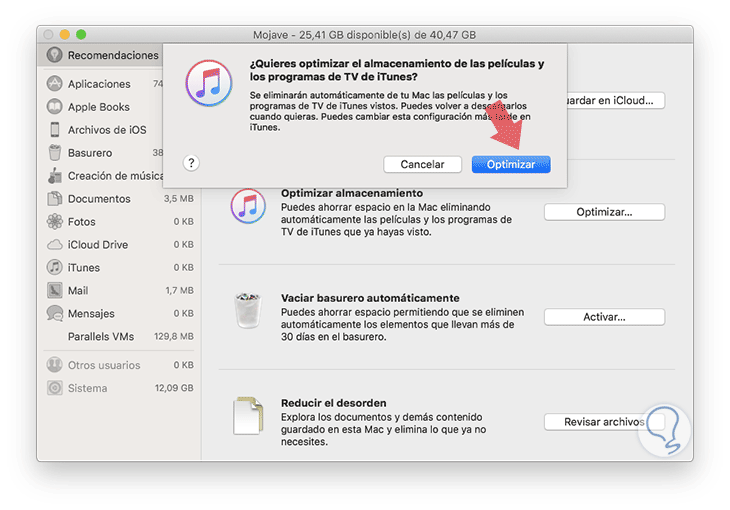This screenshot has width=730, height=510.
Task: Click the Mensajes speech bubble icon
Action: point(54,313)
